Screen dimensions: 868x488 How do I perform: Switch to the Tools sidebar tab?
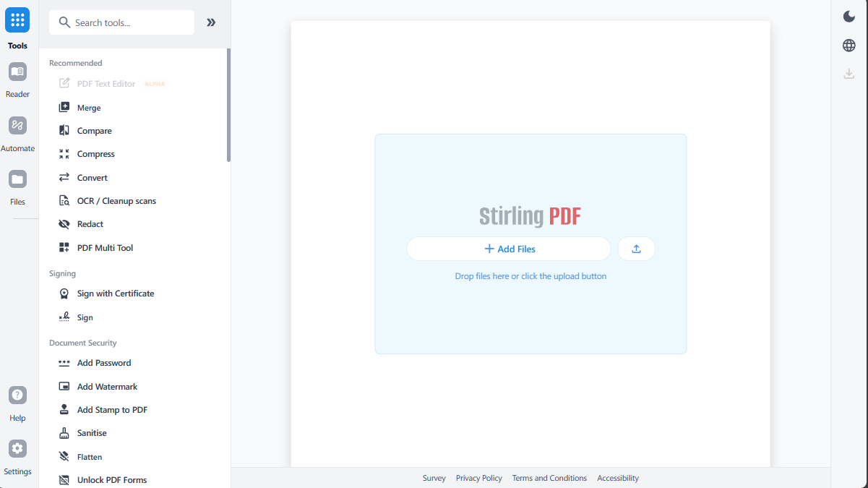click(17, 26)
